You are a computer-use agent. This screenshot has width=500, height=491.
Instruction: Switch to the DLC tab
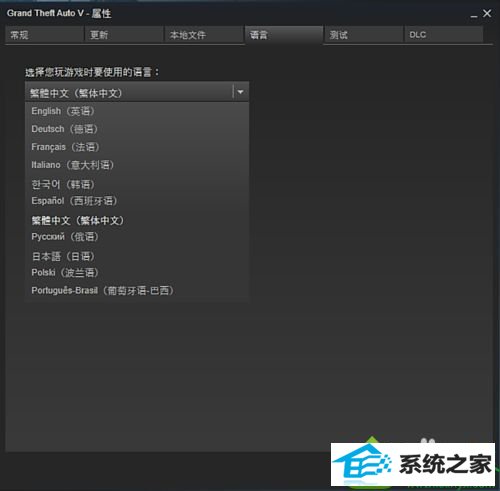pyautogui.click(x=444, y=35)
